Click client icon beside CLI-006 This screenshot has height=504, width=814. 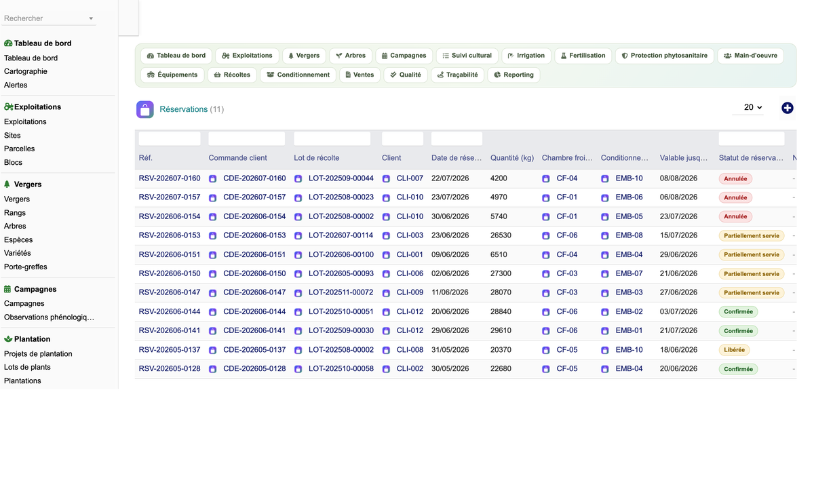click(x=386, y=274)
